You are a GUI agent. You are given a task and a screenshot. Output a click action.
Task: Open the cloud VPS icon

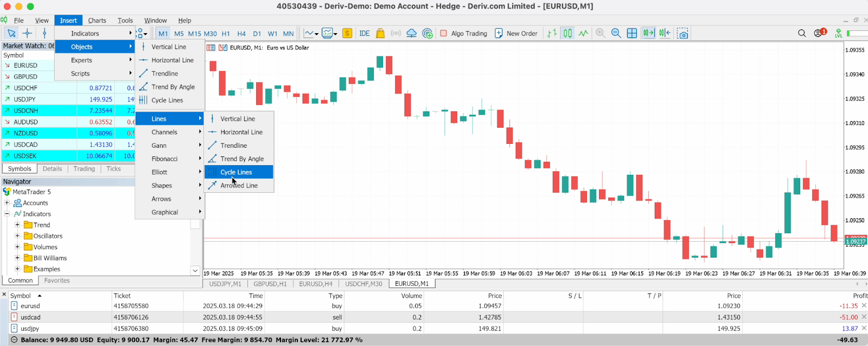(x=412, y=33)
